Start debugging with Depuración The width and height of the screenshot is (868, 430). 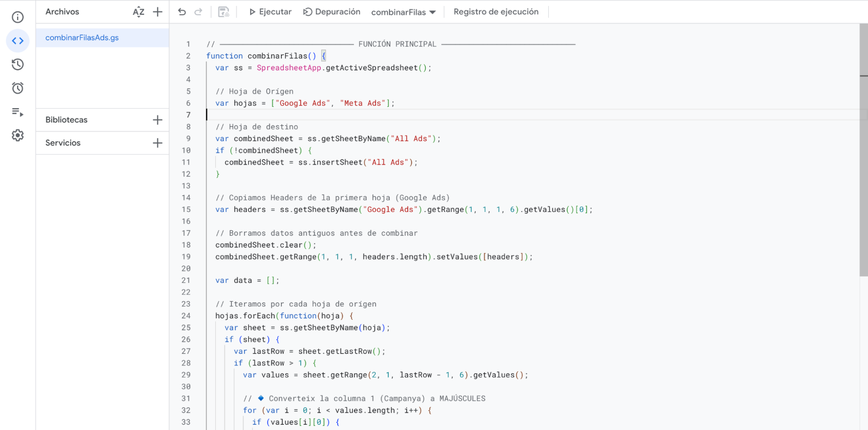tap(332, 12)
